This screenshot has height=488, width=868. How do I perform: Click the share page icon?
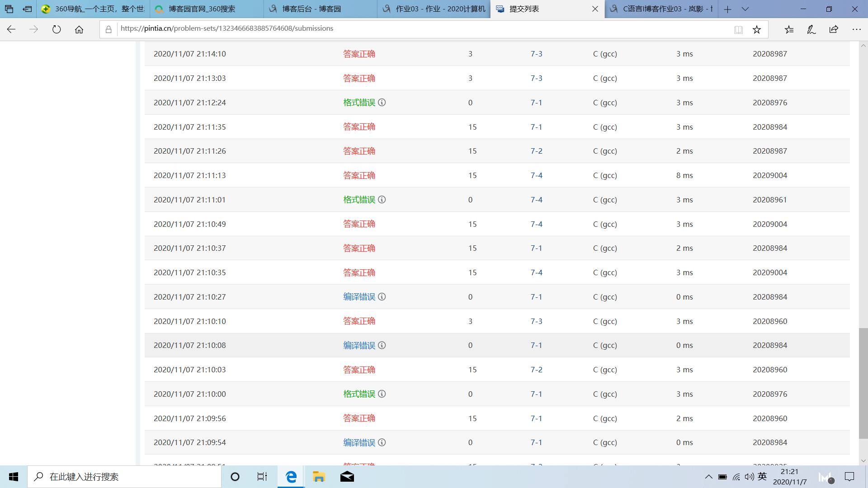click(x=834, y=29)
